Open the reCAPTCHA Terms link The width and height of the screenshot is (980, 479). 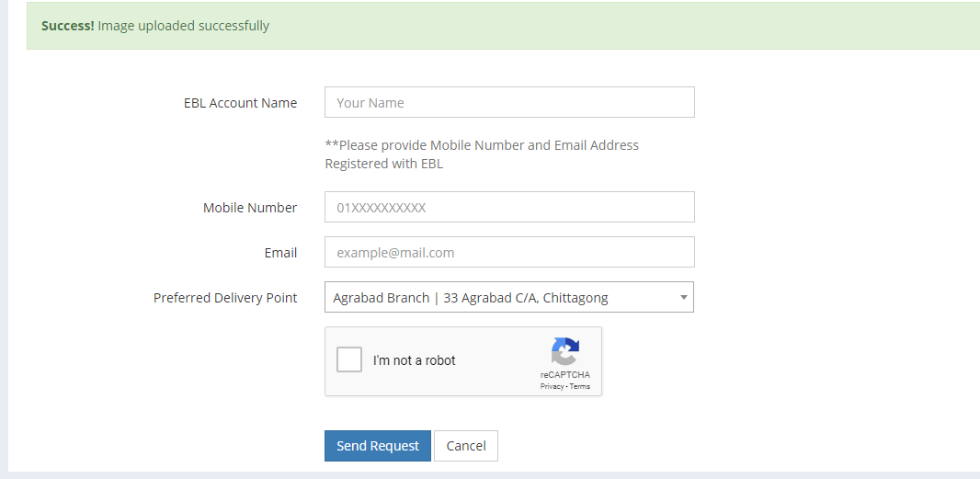point(579,386)
